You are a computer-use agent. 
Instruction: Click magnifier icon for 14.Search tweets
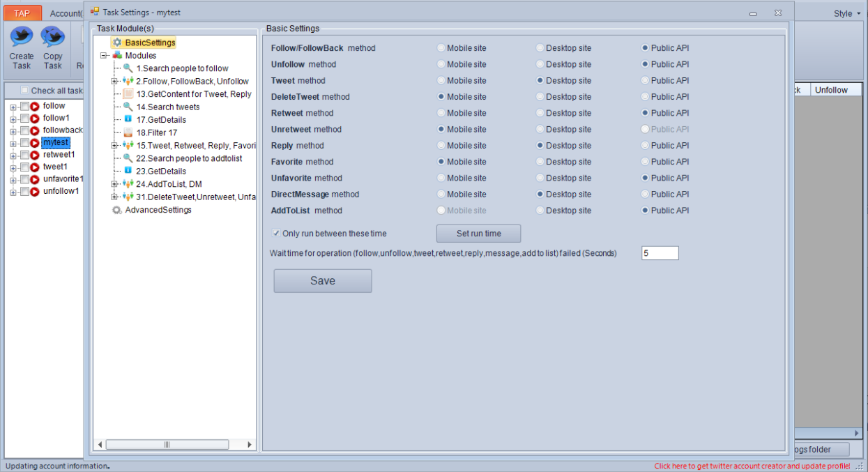click(x=128, y=107)
